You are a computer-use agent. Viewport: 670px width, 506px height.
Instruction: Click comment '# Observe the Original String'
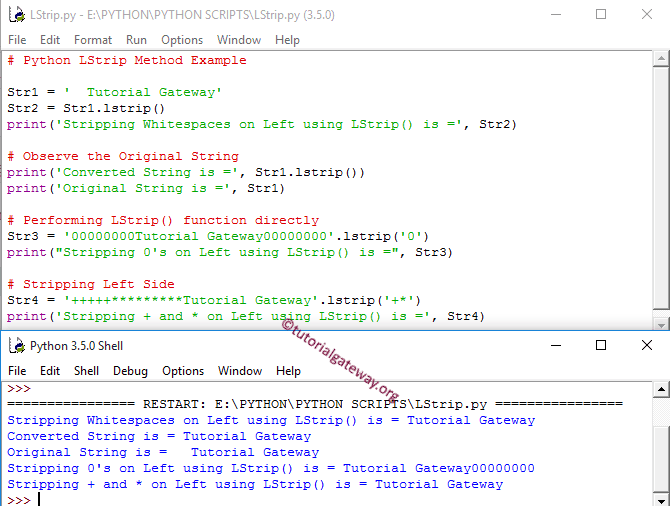(123, 156)
